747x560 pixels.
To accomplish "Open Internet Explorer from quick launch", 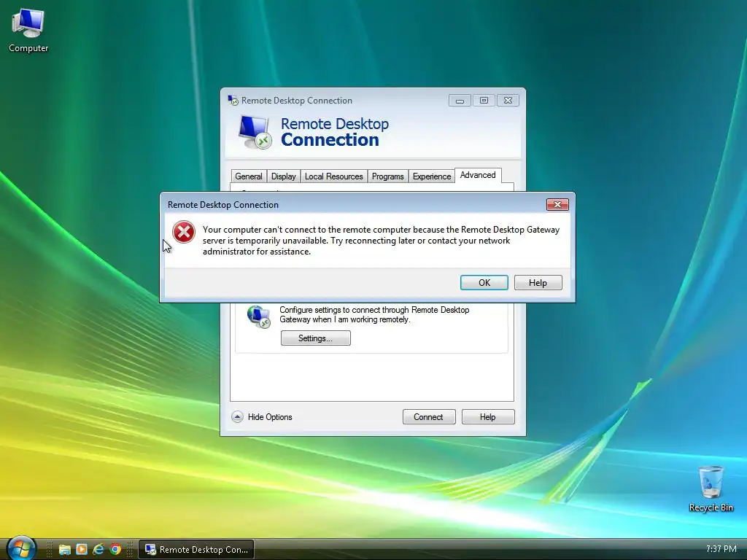I will tap(98, 550).
